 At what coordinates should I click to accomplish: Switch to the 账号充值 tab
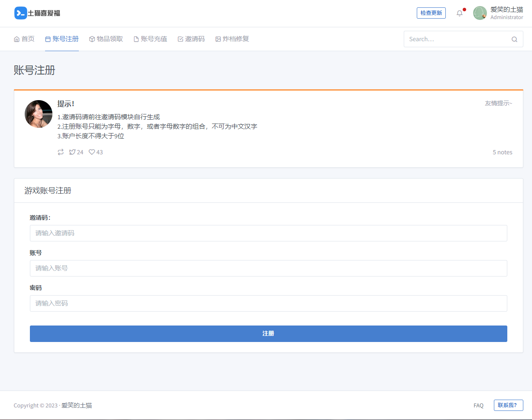150,39
